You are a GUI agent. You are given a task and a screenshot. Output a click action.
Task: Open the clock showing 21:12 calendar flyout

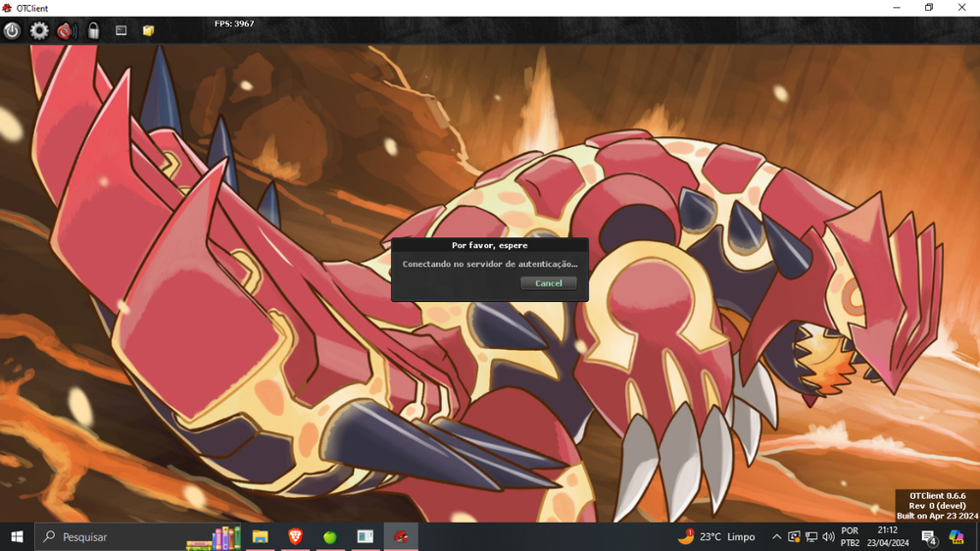(x=887, y=536)
